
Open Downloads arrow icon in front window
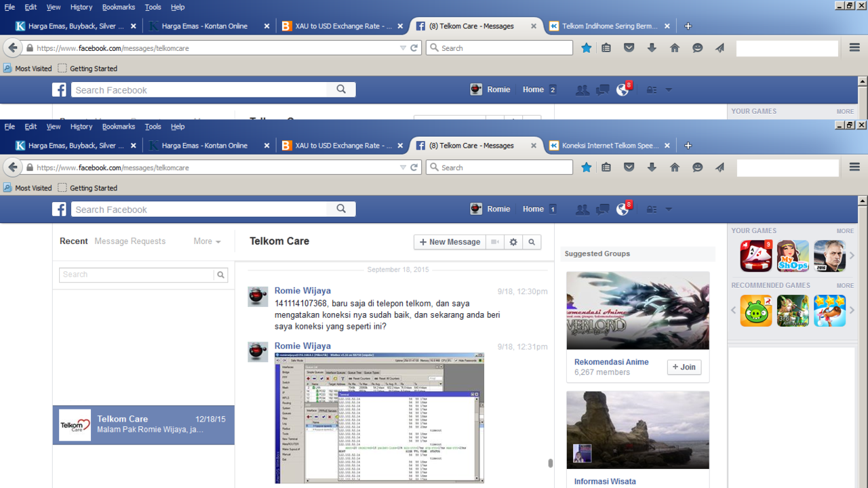click(652, 167)
